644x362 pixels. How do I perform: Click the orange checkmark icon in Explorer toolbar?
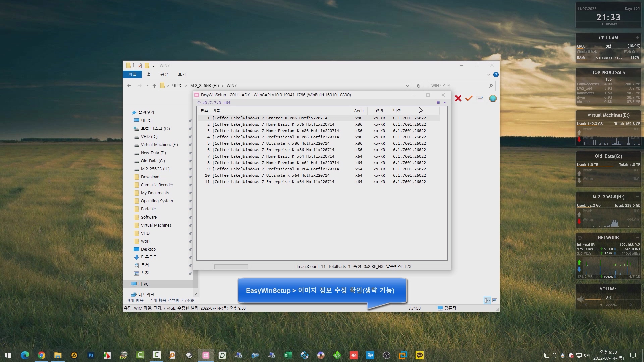(469, 98)
